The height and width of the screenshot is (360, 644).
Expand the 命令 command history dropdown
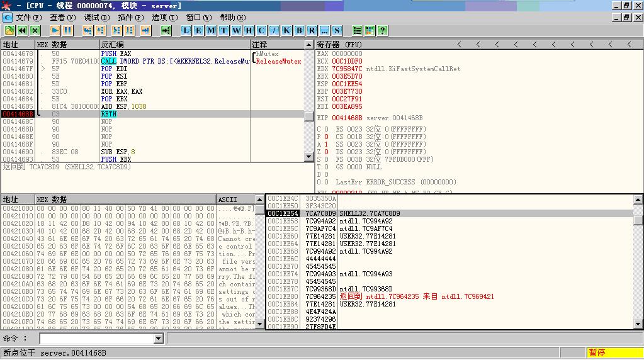click(x=159, y=338)
